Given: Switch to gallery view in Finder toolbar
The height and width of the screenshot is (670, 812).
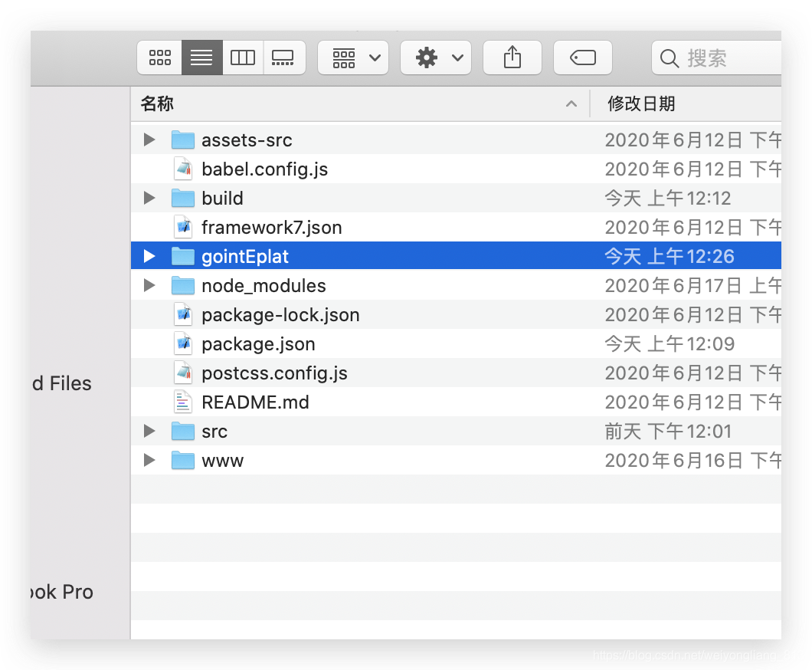Looking at the screenshot, I should pos(283,57).
